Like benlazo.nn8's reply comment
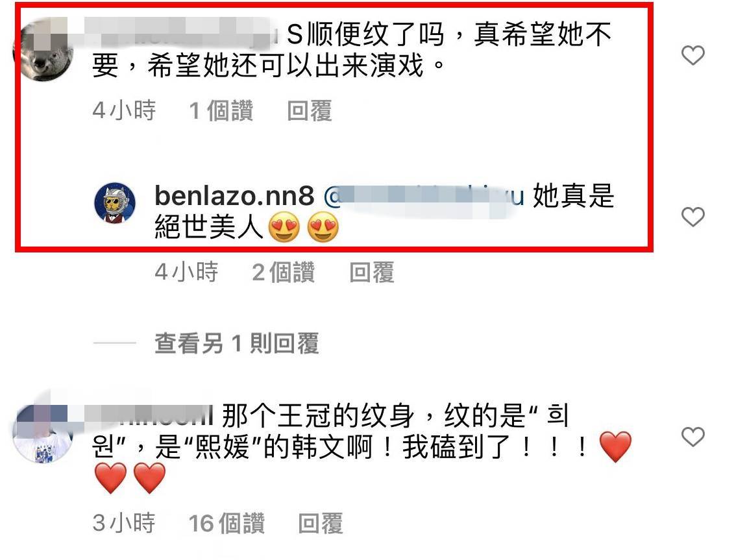 [x=692, y=217]
